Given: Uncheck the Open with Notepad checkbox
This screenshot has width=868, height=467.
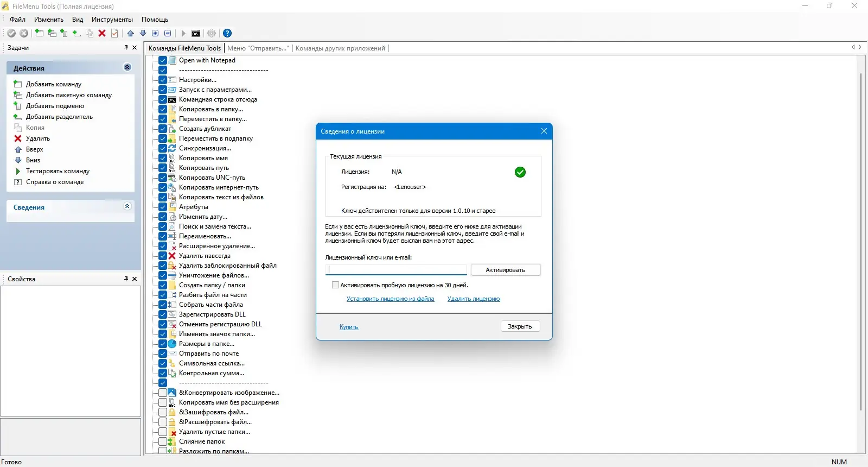Looking at the screenshot, I should point(163,60).
